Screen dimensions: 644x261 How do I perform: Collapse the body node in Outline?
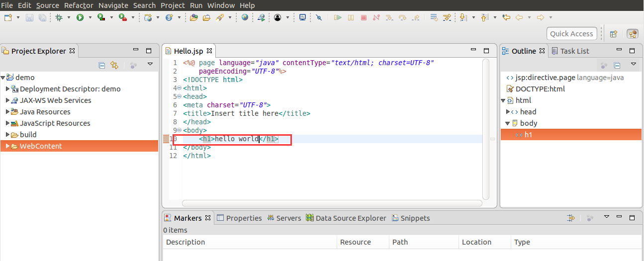pyautogui.click(x=508, y=123)
